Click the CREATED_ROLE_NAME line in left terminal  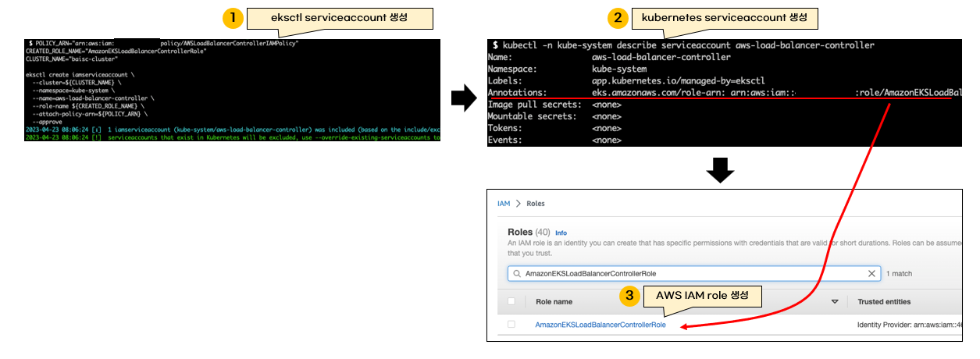(x=116, y=51)
